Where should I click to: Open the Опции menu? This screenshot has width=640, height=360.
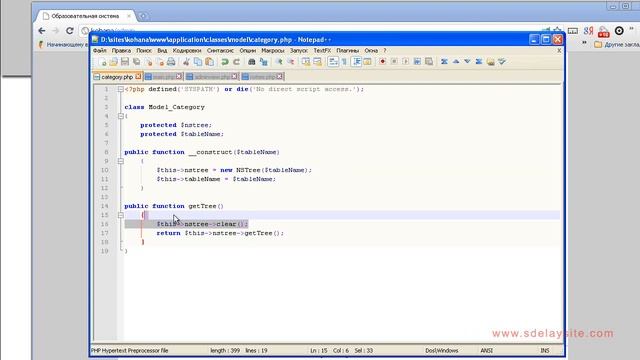[247, 51]
